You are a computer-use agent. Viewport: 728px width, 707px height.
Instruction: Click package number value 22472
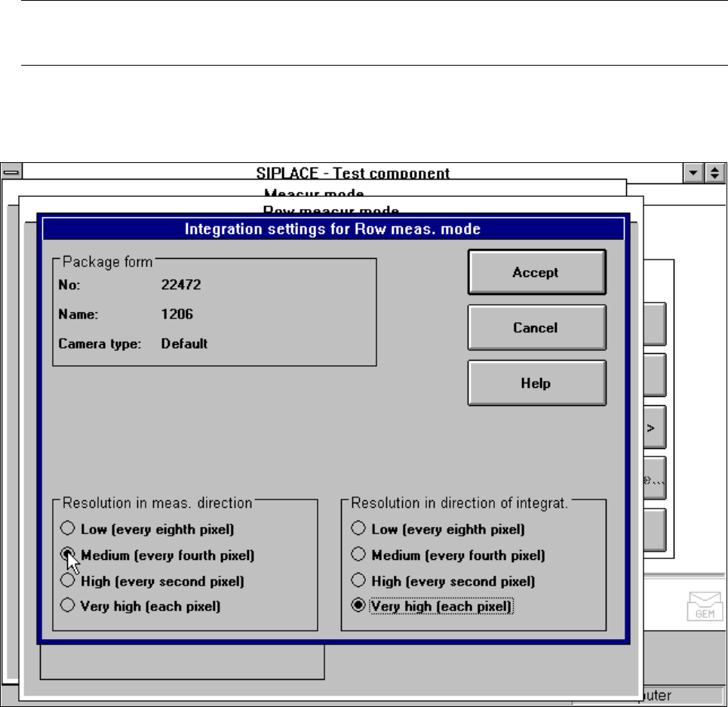coord(181,284)
